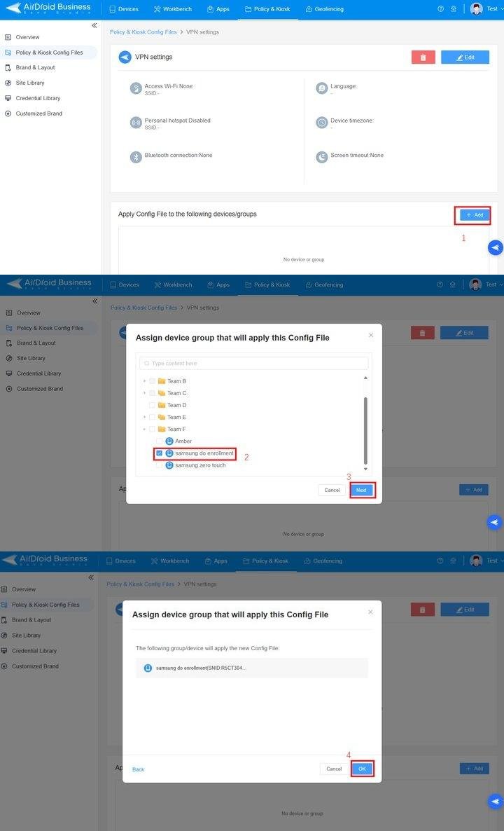Screen dimensions: 504x831
Task: Collapse the Team F tree node arrow
Action: (144, 430)
